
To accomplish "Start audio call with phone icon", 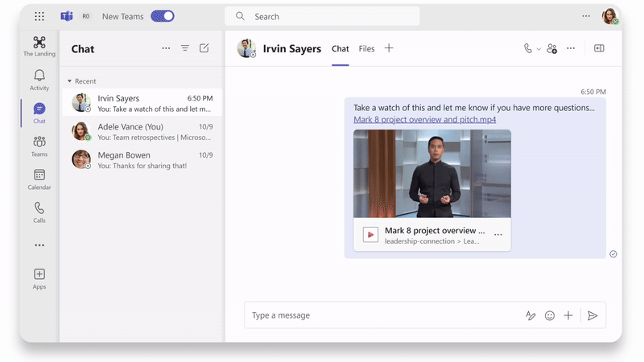I will tap(528, 48).
